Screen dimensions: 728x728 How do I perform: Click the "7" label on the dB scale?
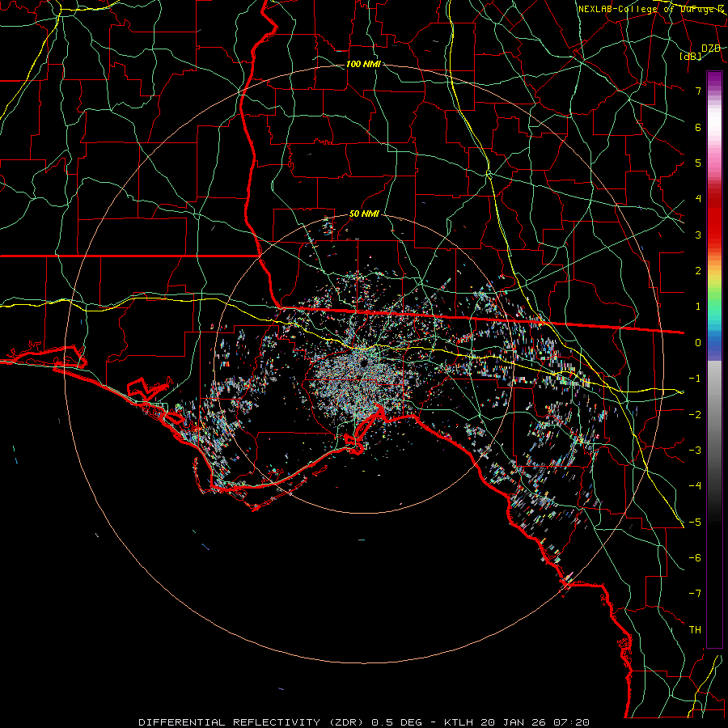tap(698, 91)
